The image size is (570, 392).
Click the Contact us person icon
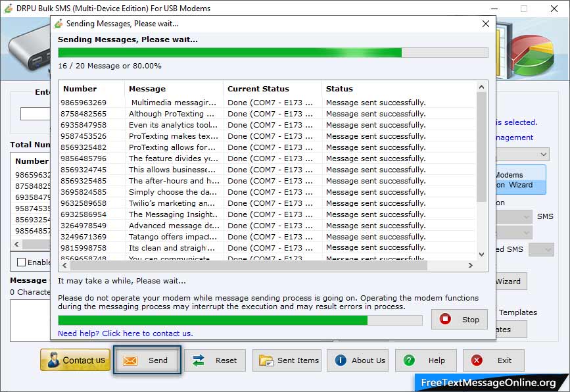coord(53,360)
